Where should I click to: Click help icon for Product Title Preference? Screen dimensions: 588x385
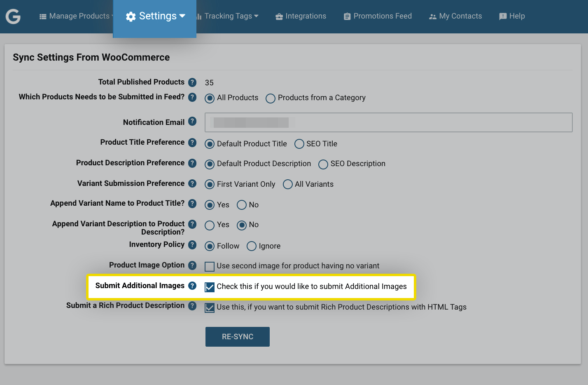coord(192,142)
